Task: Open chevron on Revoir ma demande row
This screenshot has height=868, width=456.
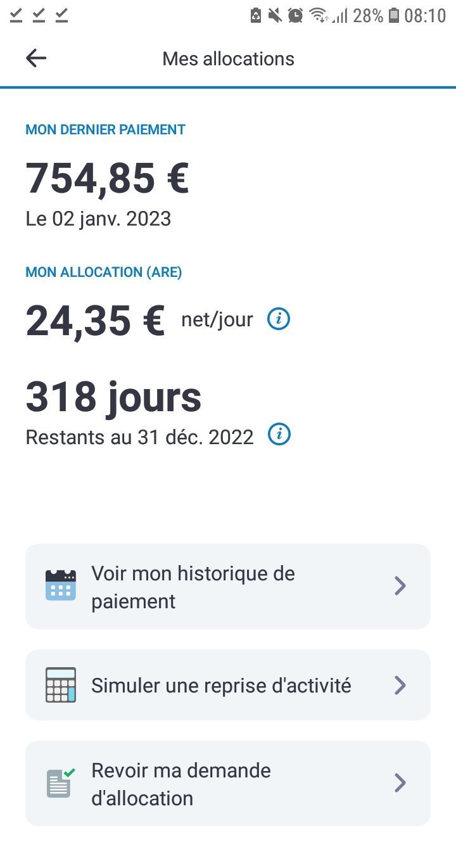Action: 400,783
